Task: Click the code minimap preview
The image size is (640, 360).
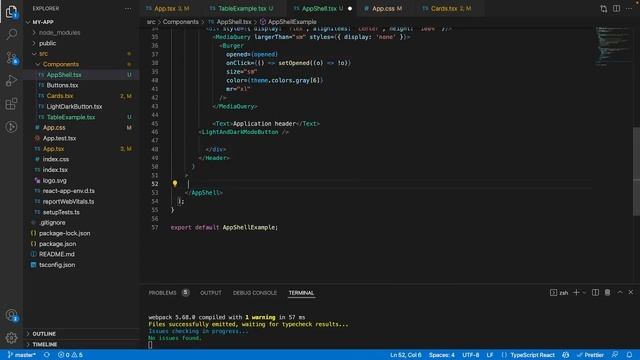Action: 613,46
